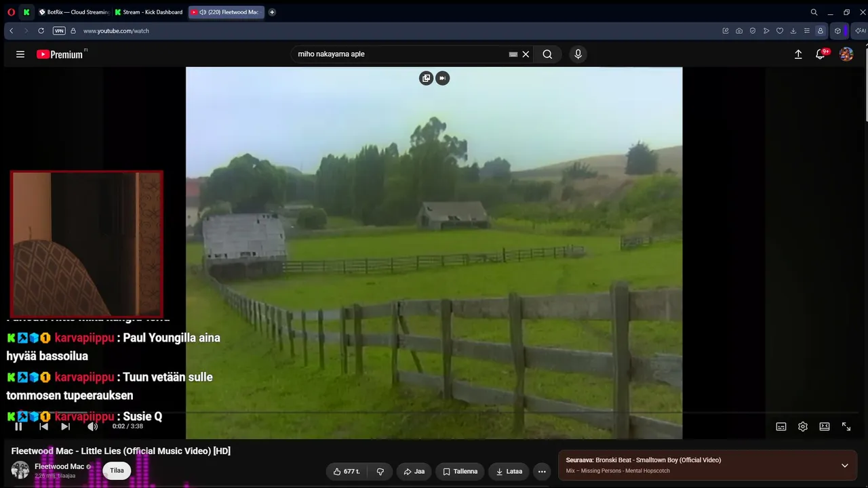The width and height of the screenshot is (868, 488).
Task: Expand the Seuraava playlist panel chevron
Action: click(x=845, y=466)
